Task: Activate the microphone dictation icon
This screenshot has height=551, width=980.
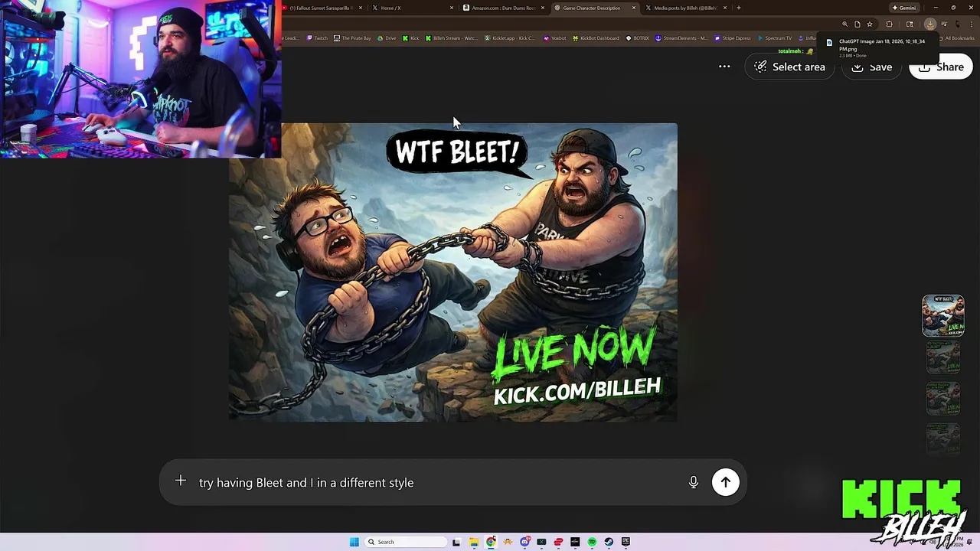Action: pos(693,482)
